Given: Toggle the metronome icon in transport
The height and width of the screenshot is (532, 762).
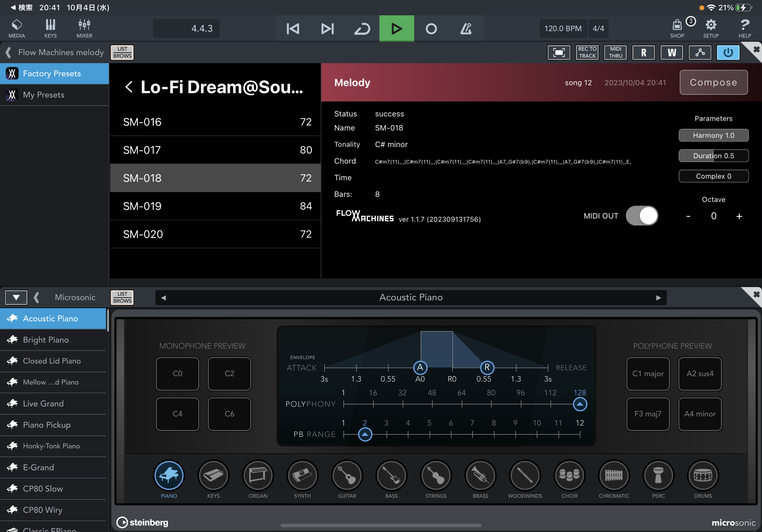Looking at the screenshot, I should point(466,28).
